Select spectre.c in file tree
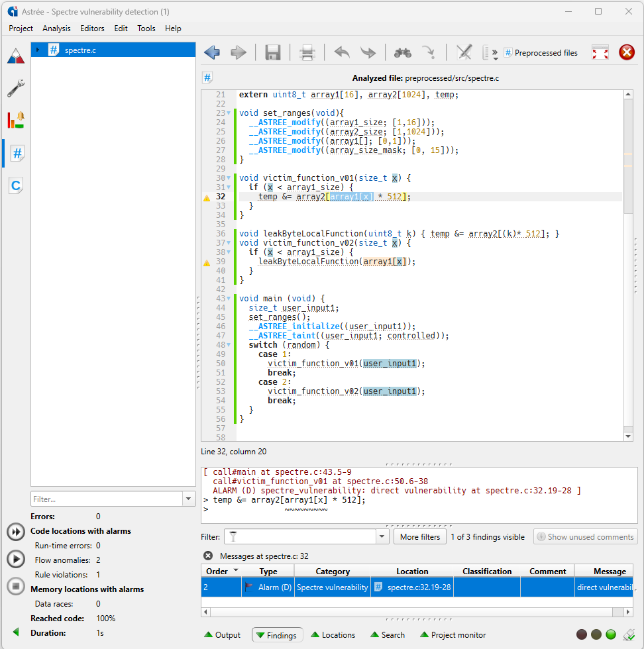Image resolution: width=644 pixels, height=649 pixels. click(113, 50)
